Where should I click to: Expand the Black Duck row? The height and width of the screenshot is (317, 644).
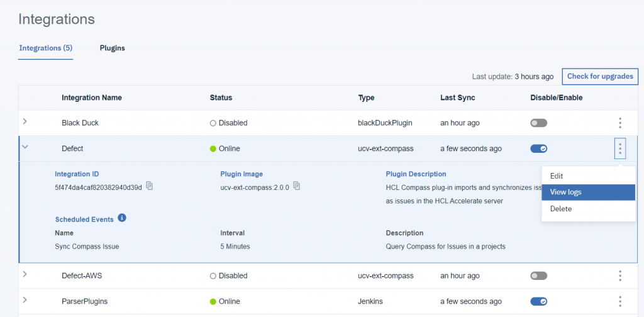pyautogui.click(x=25, y=121)
